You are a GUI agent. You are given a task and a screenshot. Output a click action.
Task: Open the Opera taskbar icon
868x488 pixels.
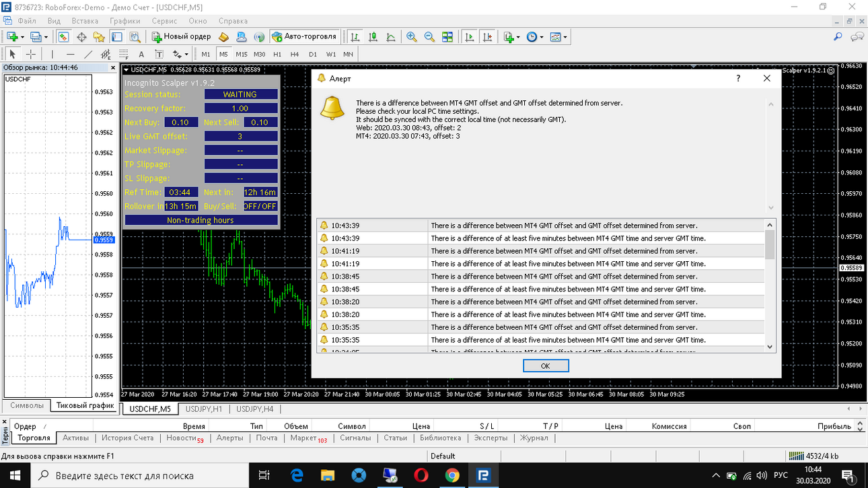[421, 475]
